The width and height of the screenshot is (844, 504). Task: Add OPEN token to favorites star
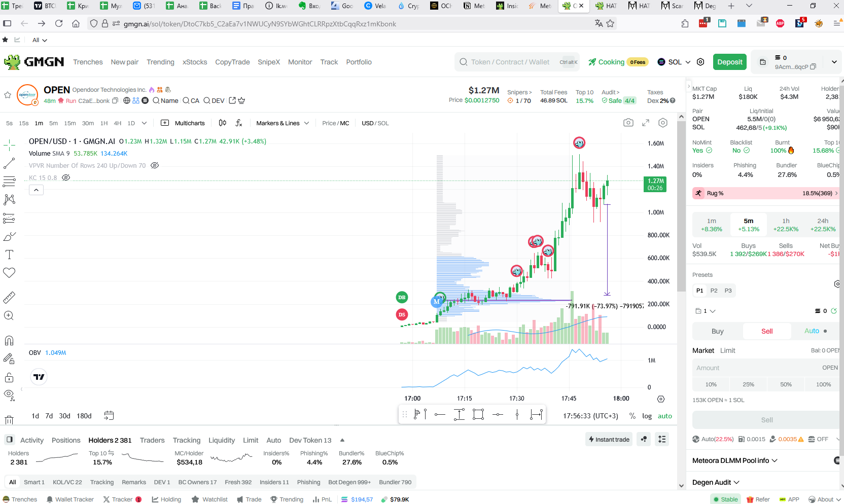pyautogui.click(x=8, y=95)
